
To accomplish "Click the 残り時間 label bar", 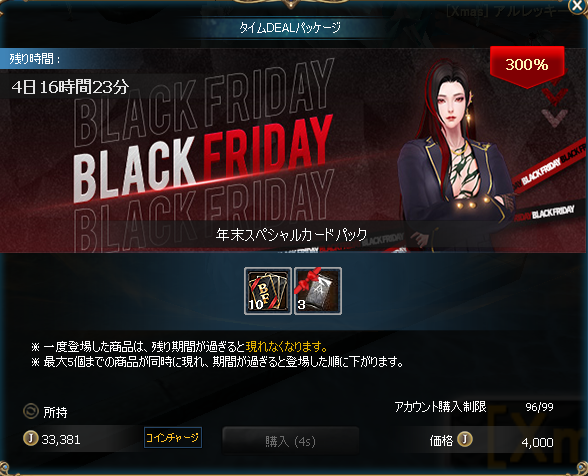I will pyautogui.click(x=56, y=59).
